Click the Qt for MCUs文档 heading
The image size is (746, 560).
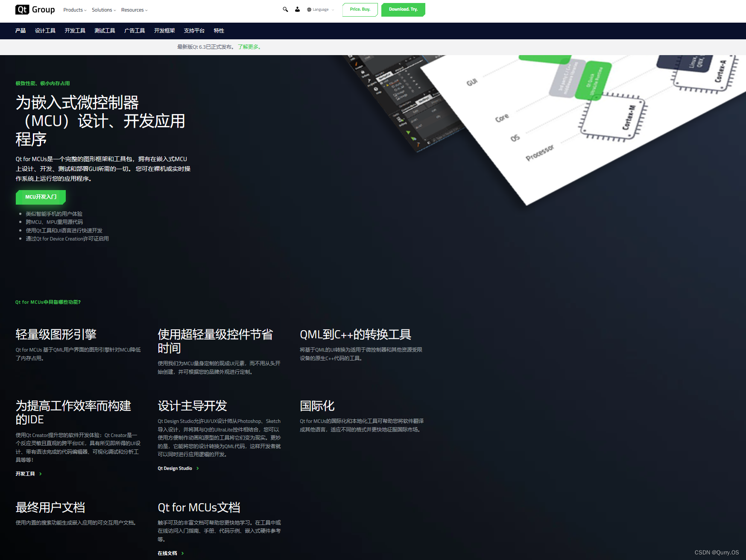pyautogui.click(x=199, y=507)
